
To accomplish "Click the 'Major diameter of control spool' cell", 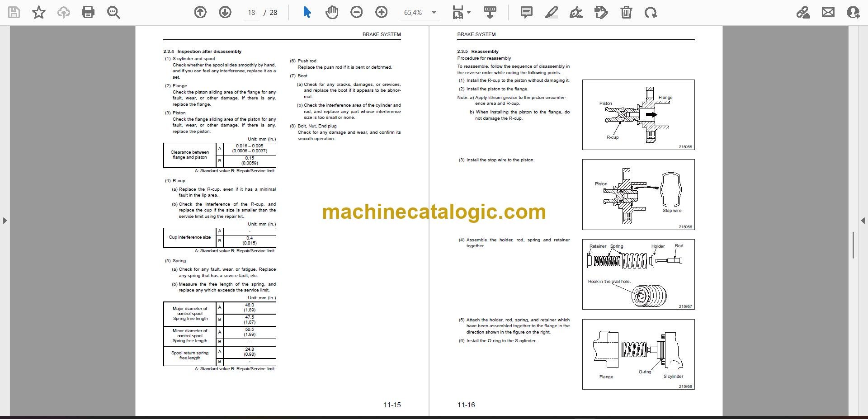I will click(x=190, y=314).
